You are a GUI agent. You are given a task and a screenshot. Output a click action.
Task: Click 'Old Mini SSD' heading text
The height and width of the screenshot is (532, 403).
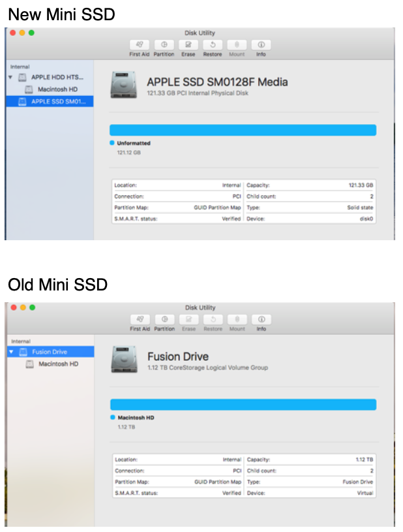pyautogui.click(x=57, y=285)
